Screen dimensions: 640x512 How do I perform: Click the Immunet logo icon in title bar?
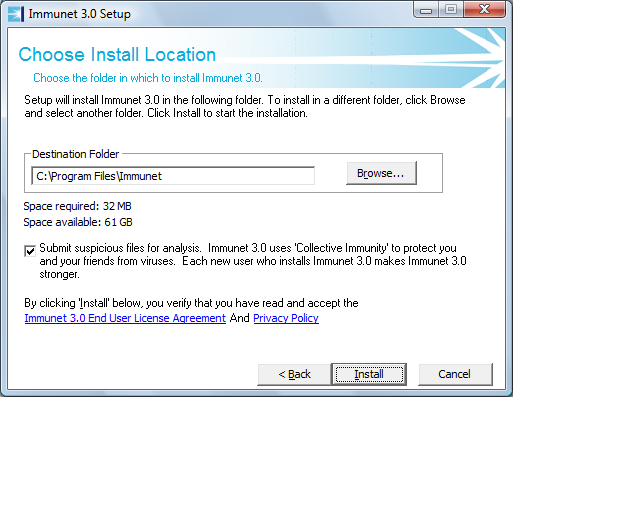pos(16,14)
